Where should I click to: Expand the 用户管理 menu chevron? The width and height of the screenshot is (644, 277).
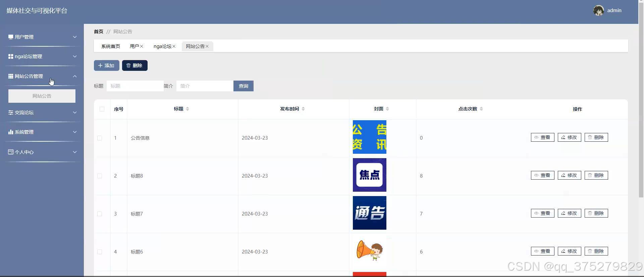75,37
